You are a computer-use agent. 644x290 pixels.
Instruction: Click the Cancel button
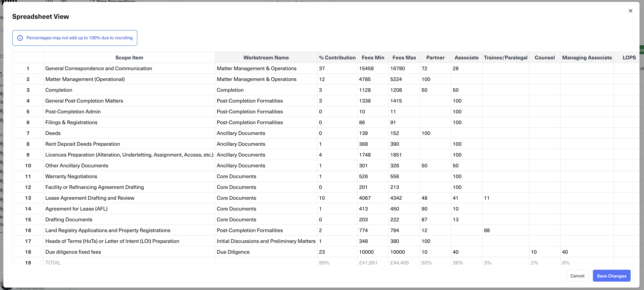point(577,276)
